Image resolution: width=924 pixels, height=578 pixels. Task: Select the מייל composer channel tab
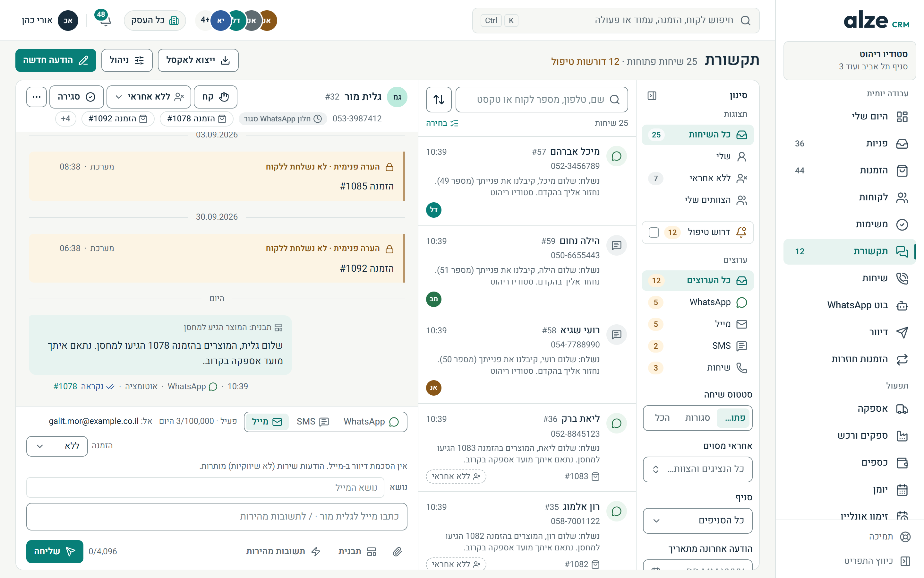tap(267, 422)
